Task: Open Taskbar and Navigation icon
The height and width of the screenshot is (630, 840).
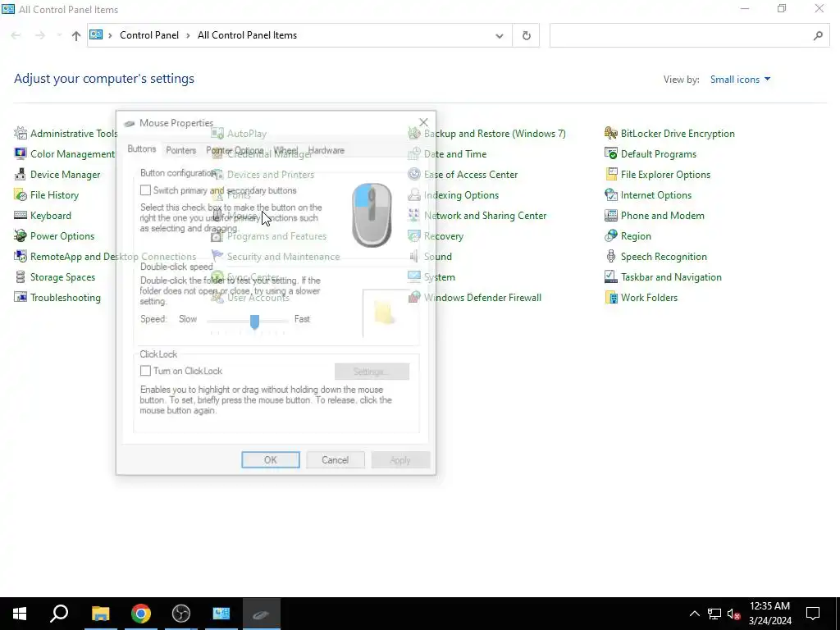Action: tap(610, 277)
